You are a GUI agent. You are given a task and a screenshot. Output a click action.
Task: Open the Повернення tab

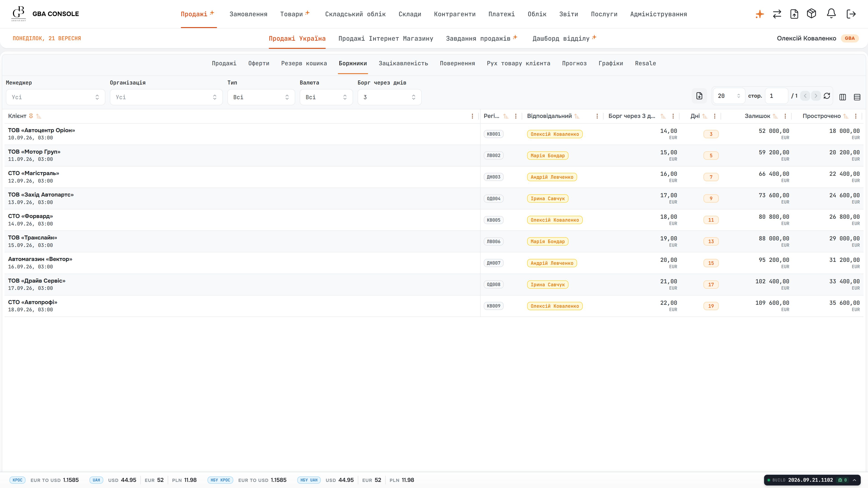pos(457,63)
